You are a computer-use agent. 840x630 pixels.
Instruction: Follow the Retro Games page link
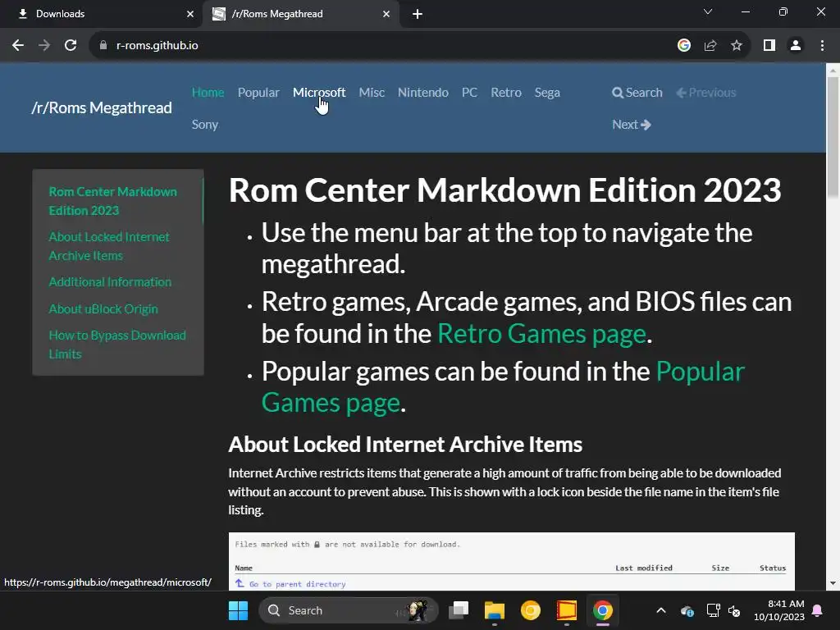[x=541, y=333]
